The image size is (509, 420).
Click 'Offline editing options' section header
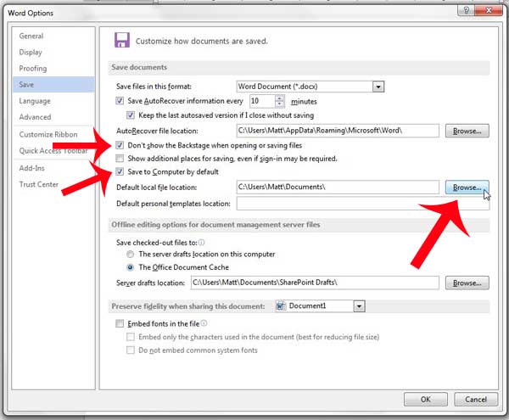point(215,225)
